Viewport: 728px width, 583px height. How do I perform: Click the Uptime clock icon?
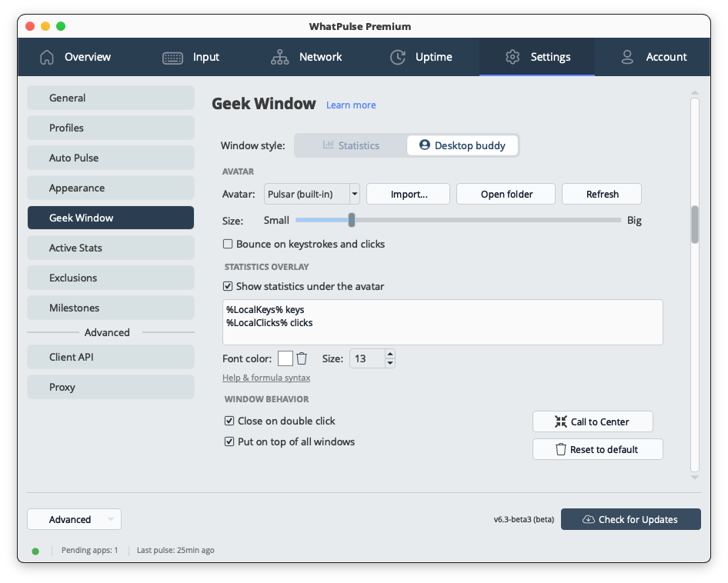[x=397, y=57]
